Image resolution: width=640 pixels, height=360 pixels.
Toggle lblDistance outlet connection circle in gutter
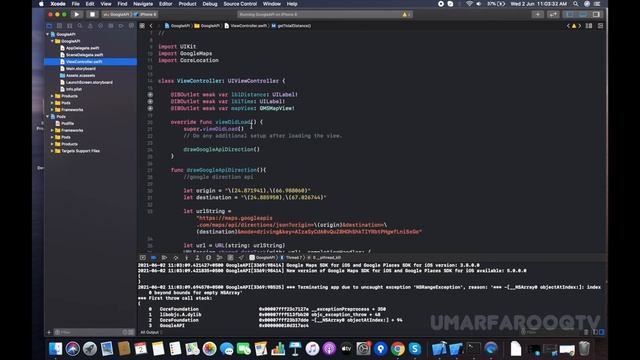point(150,95)
